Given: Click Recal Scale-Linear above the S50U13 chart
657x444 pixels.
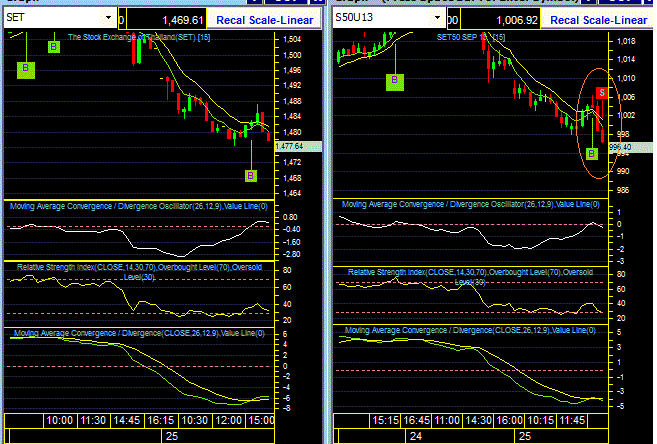Looking at the screenshot, I should pos(598,20).
